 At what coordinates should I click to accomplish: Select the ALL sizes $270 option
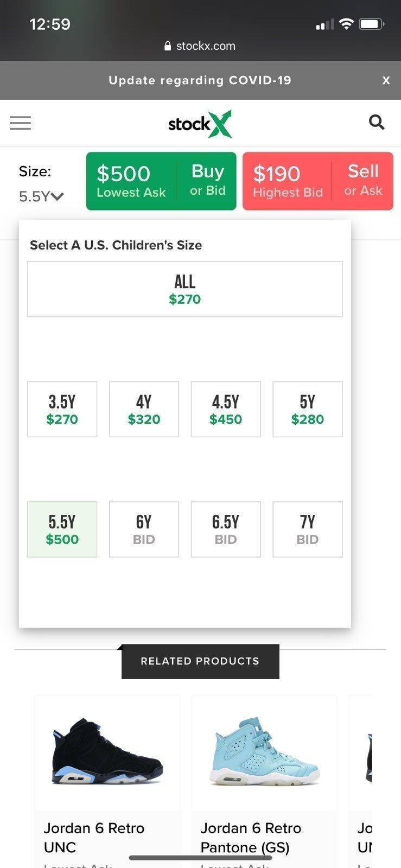[185, 289]
